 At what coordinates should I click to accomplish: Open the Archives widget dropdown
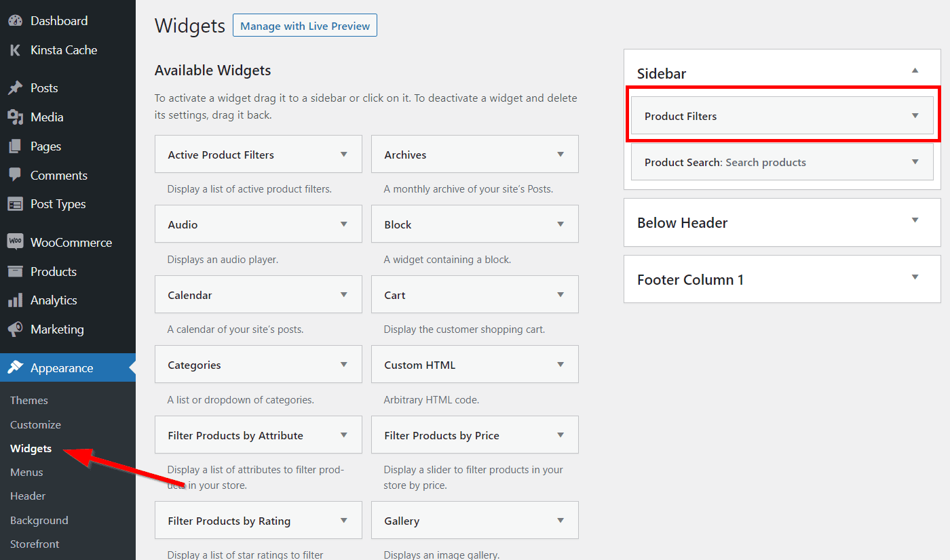click(x=560, y=154)
